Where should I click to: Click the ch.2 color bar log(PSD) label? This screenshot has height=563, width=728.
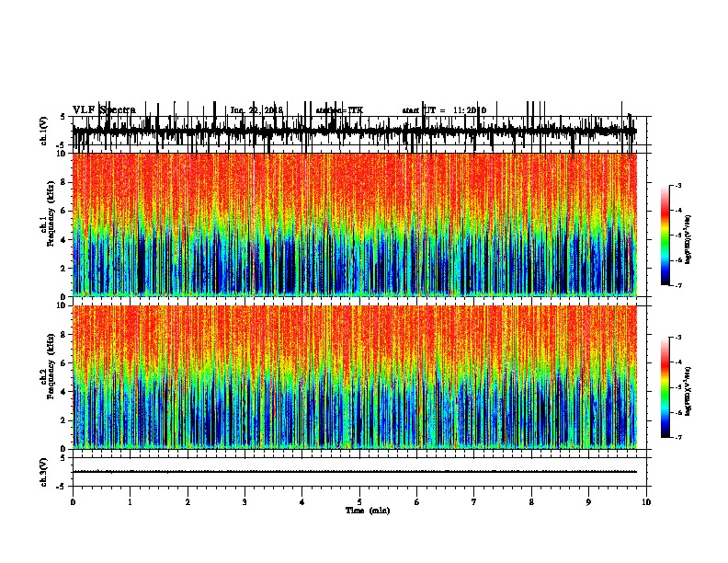coord(688,391)
